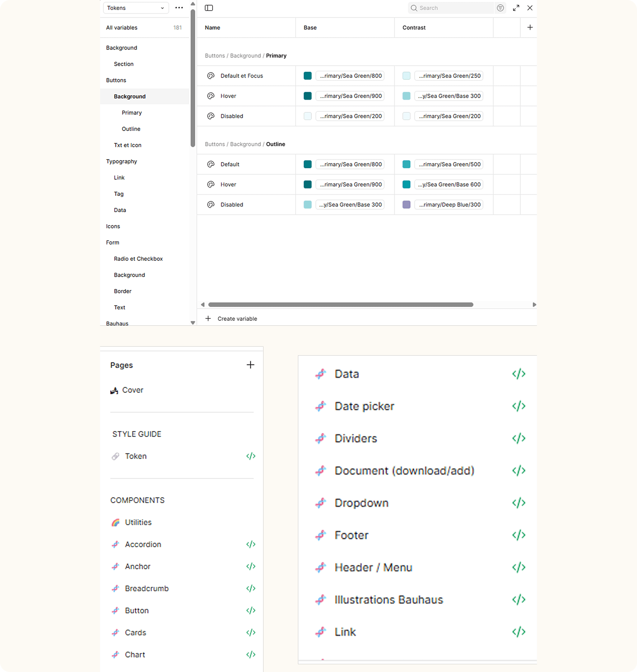Click All variables in sidebar
This screenshot has height=672, width=637.
pos(122,27)
